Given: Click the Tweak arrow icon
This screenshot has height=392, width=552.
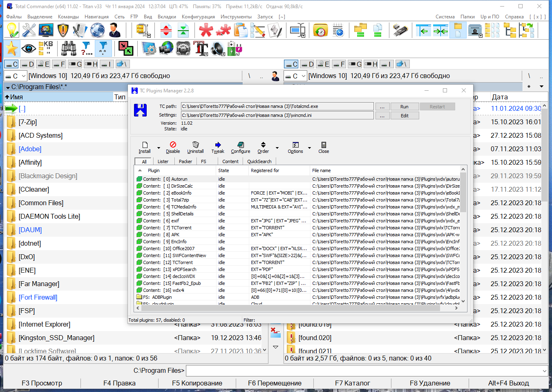Looking at the screenshot, I should coord(218,148).
